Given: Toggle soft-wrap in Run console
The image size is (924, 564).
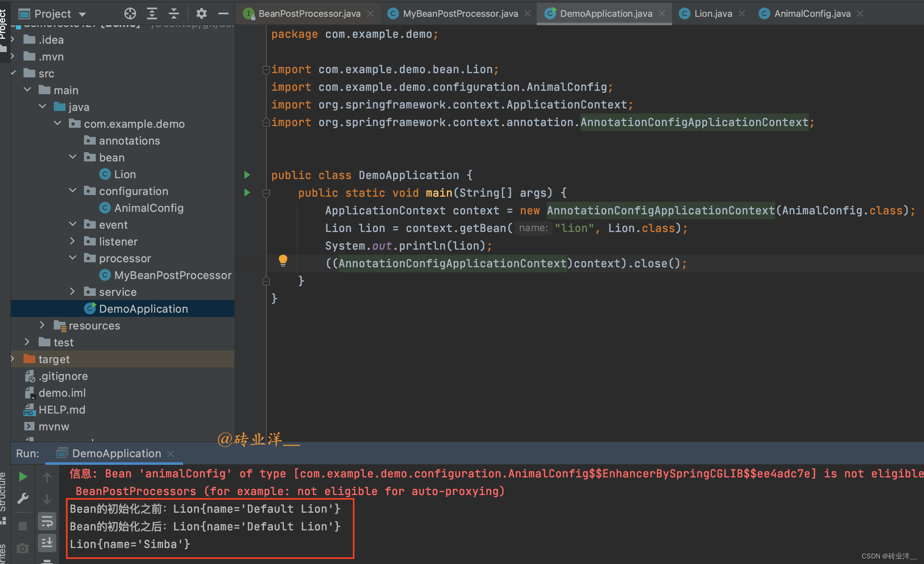Looking at the screenshot, I should click(x=47, y=522).
